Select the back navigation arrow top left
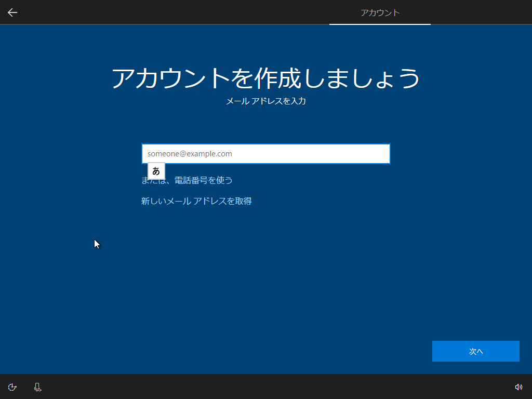This screenshot has height=399, width=532. tap(12, 12)
